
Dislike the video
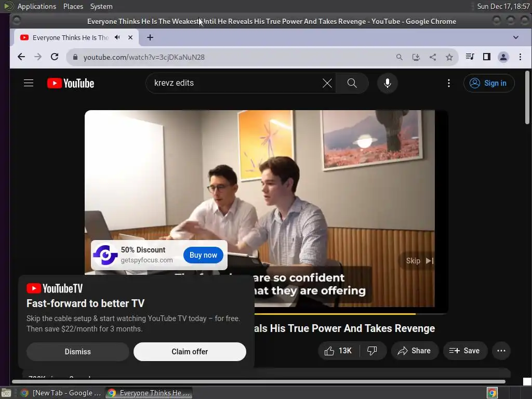pyautogui.click(x=372, y=351)
